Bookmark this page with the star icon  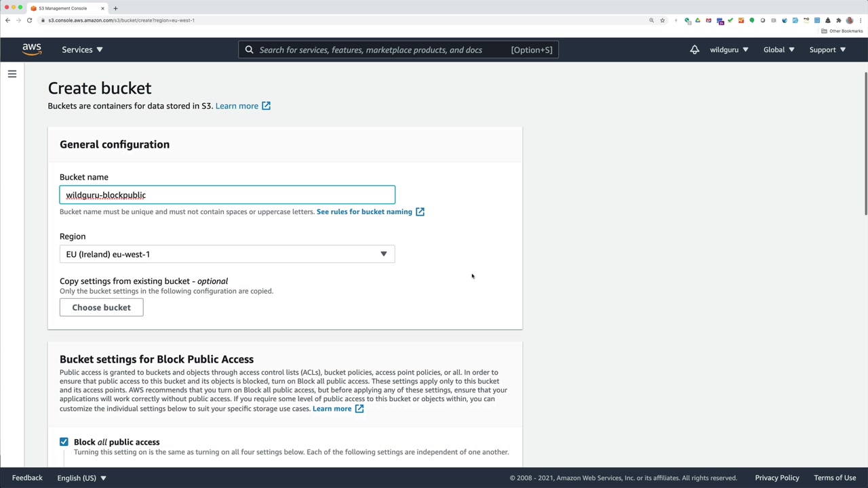coord(663,20)
